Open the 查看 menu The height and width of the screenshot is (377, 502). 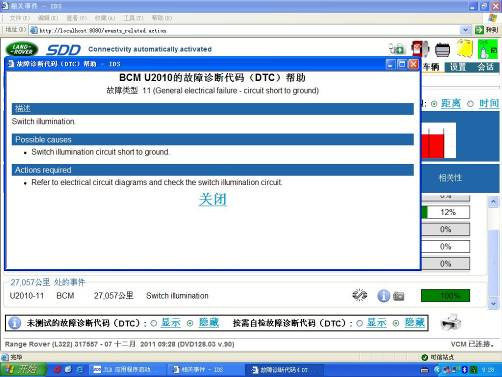(x=76, y=18)
